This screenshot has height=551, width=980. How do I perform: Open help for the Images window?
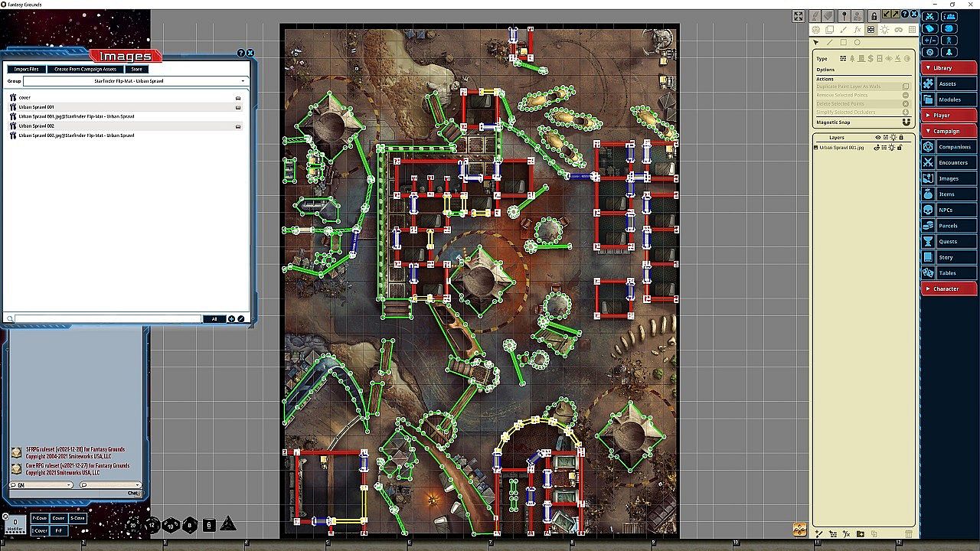pos(241,53)
